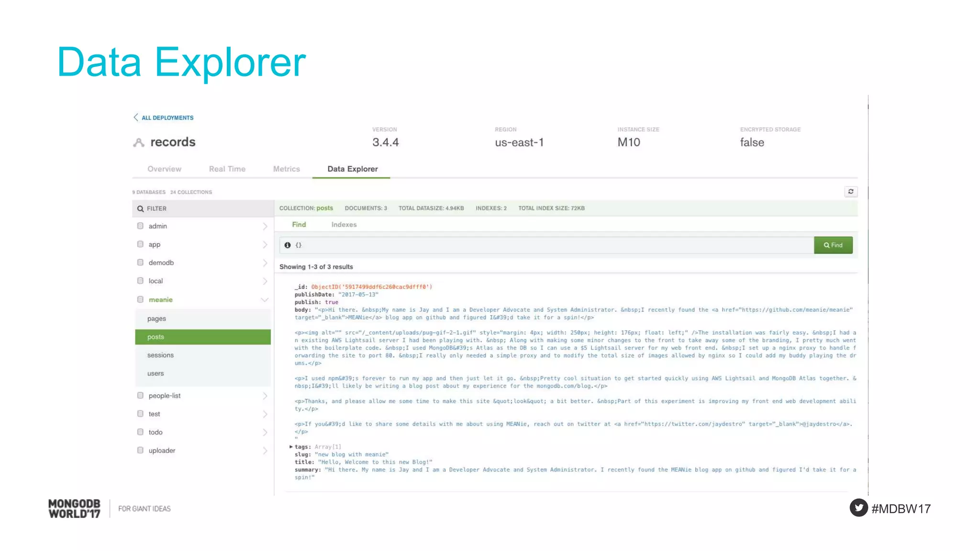Expand the local database chevron
The image size is (980, 551).
click(x=265, y=281)
